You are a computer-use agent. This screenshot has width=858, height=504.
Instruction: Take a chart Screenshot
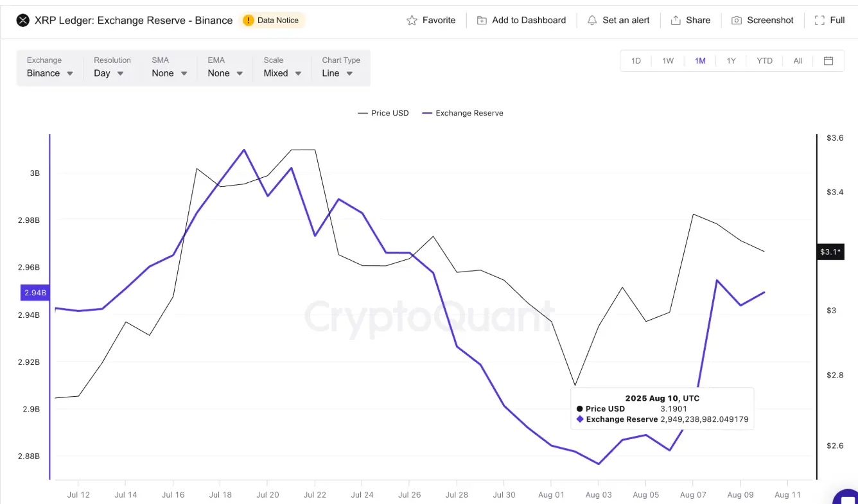(x=763, y=21)
